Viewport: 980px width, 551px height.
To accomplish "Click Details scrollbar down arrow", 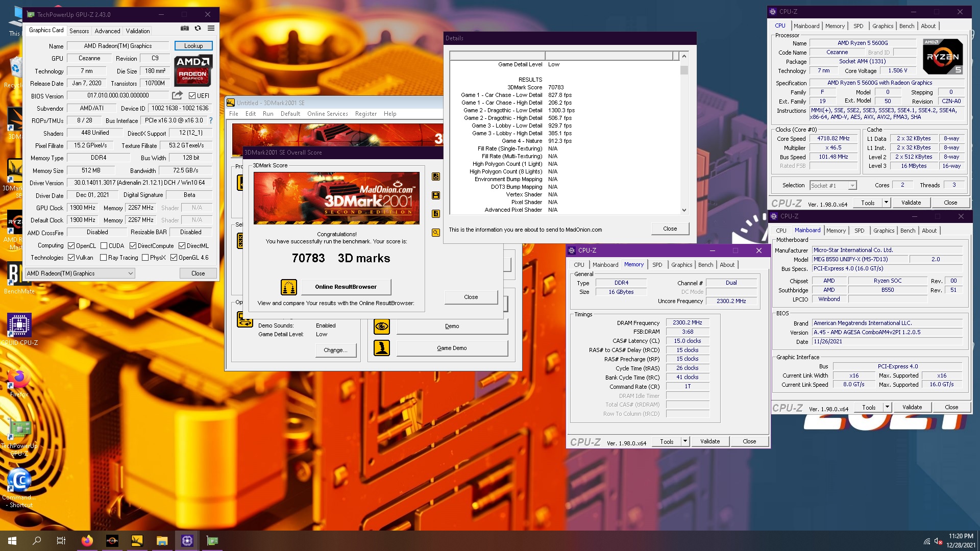I will 684,210.
